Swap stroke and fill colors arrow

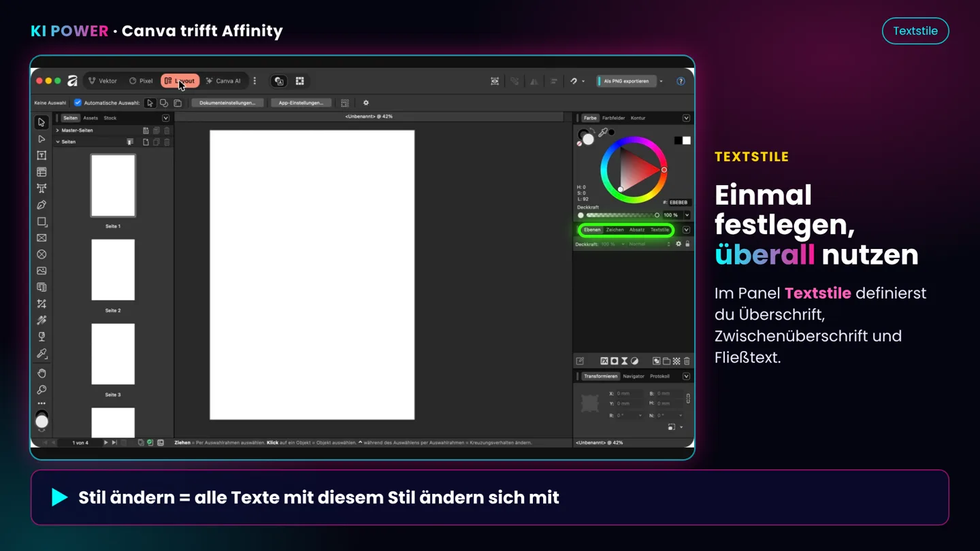coord(591,131)
